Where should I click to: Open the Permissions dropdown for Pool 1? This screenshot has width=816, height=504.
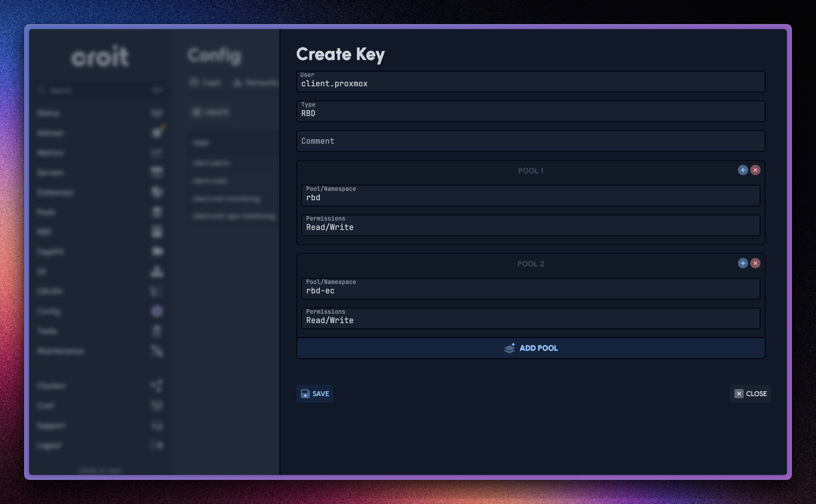[x=530, y=225]
